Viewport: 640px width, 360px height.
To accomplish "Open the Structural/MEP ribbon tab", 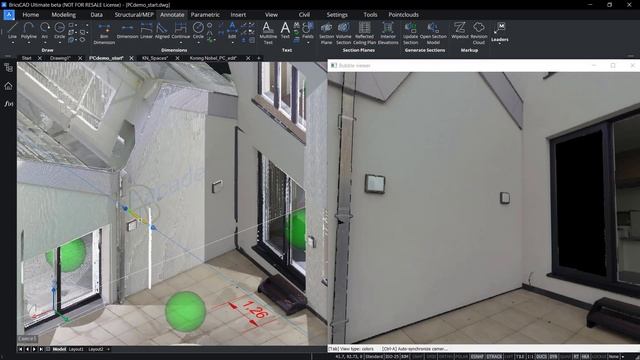I will (134, 15).
